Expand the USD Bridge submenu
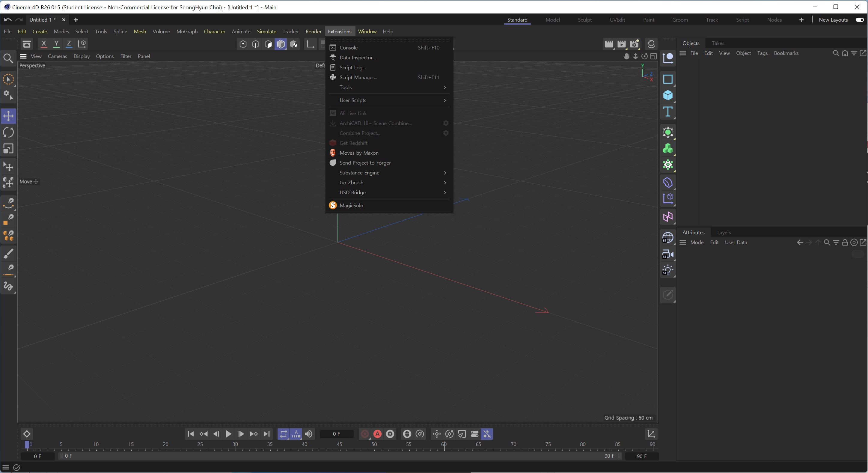868x473 pixels. pos(389,192)
